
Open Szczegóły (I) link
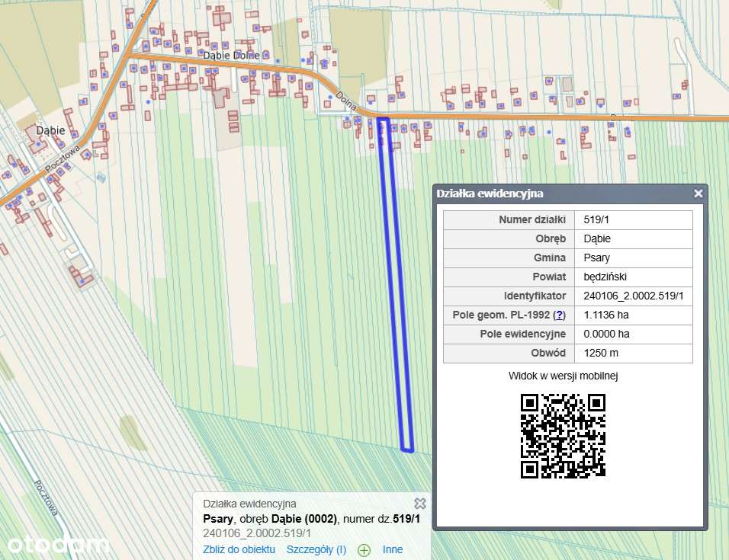pos(316,549)
